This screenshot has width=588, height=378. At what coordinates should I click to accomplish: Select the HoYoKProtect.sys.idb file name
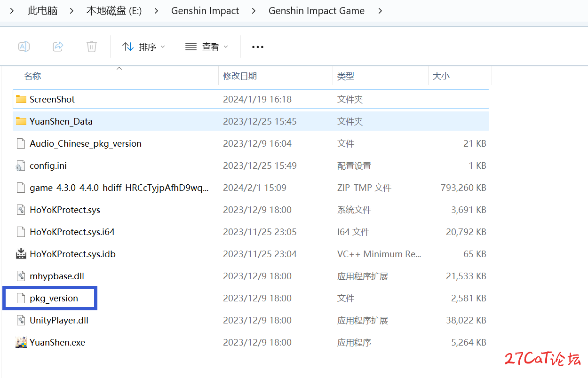72,254
